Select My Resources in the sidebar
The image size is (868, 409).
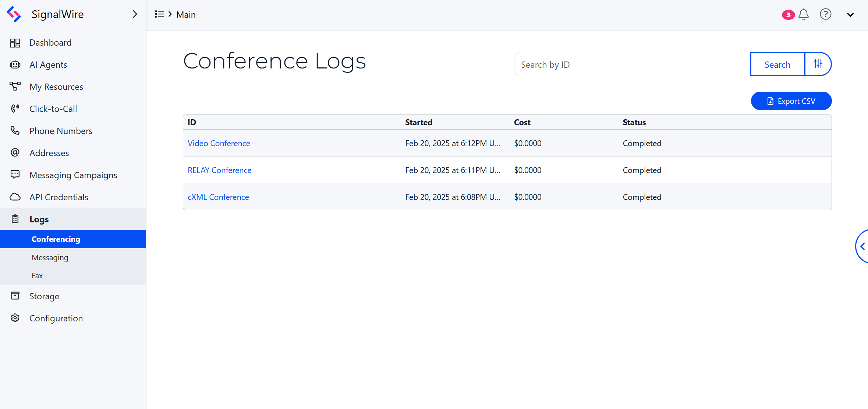point(56,87)
